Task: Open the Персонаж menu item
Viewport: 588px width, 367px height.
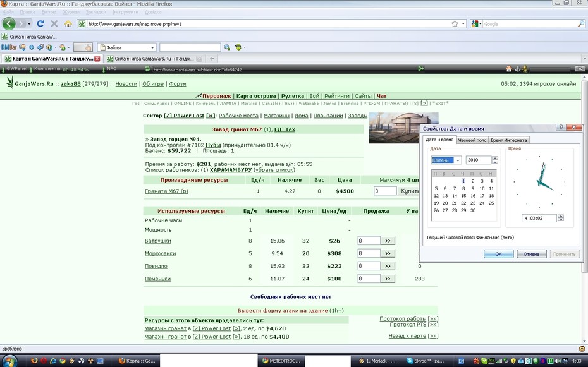Action: click(217, 96)
